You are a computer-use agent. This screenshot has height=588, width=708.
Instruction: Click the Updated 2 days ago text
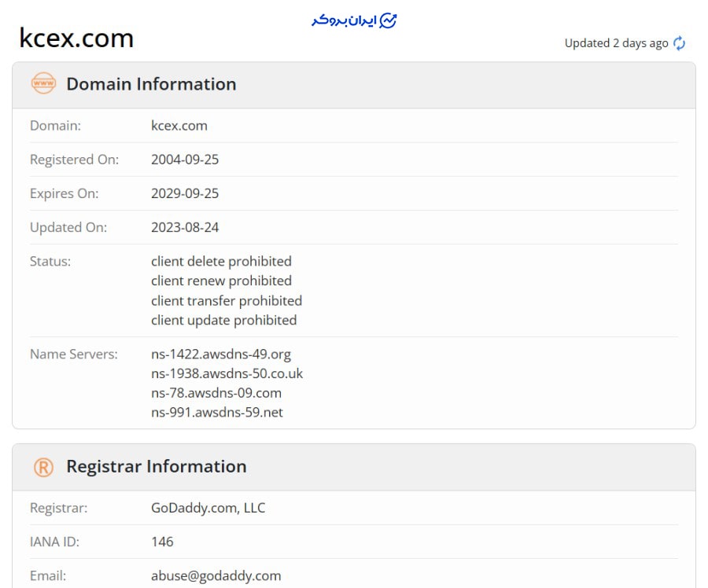coord(616,43)
